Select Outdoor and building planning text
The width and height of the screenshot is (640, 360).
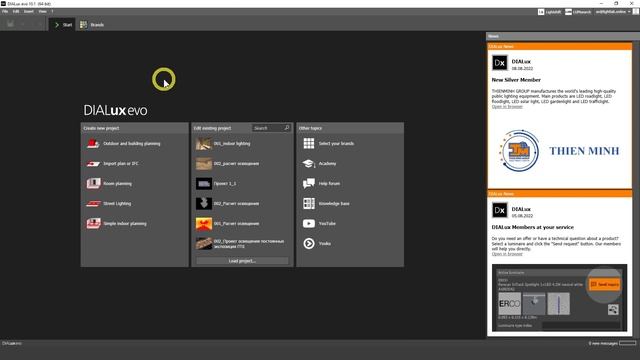tap(131, 144)
